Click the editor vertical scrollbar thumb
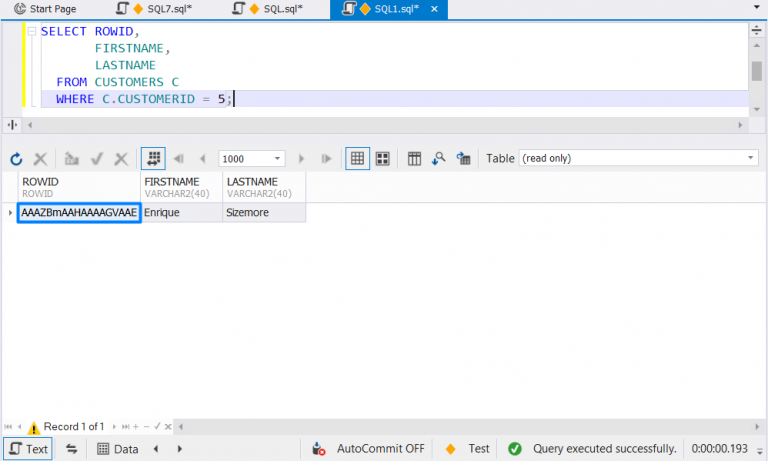768x461 pixels. 757,71
